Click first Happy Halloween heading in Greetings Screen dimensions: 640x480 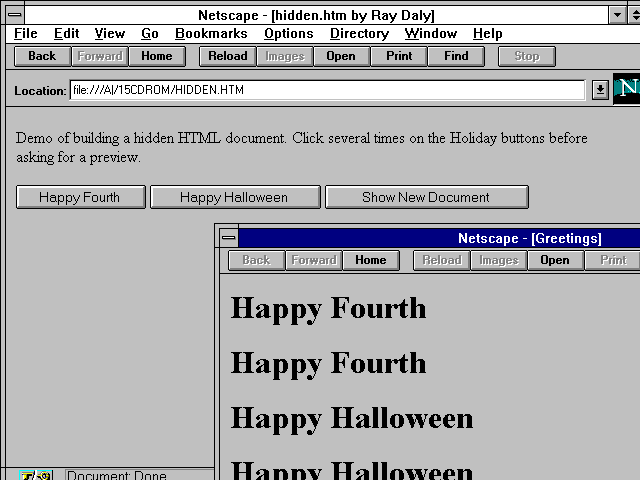pyautogui.click(x=352, y=419)
